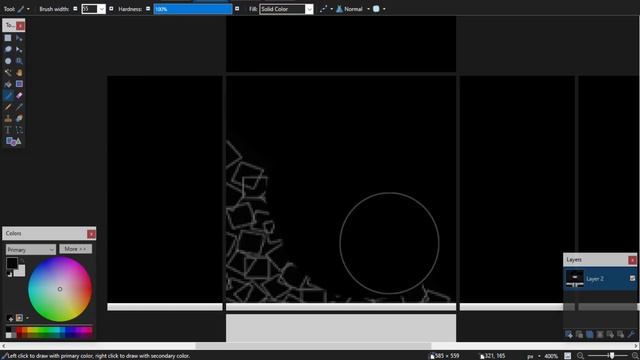The image size is (640, 360).
Task: Select the Move Selection tool
Action: 19,49
